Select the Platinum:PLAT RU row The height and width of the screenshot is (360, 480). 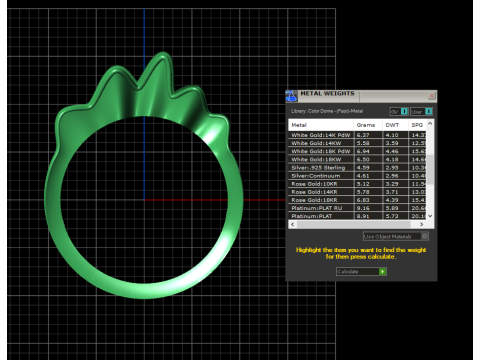tap(357, 208)
